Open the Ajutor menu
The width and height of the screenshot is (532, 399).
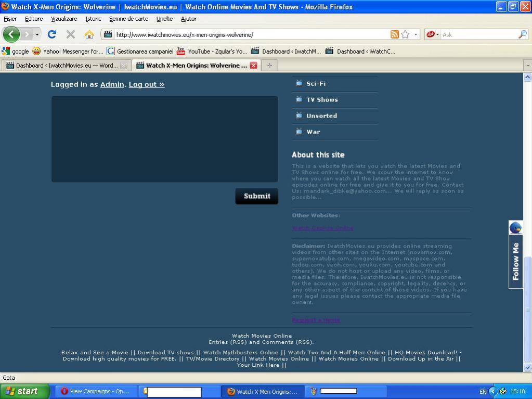pyautogui.click(x=189, y=19)
